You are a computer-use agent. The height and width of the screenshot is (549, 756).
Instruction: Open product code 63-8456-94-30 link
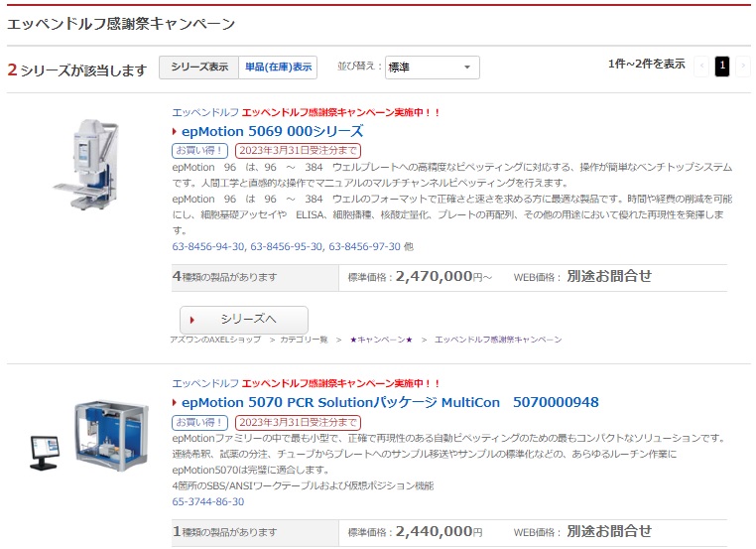208,246
